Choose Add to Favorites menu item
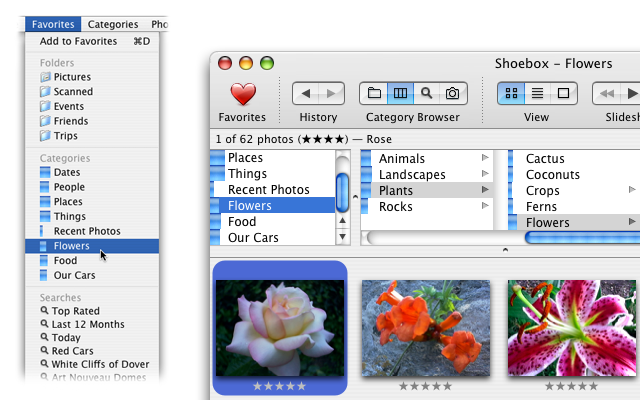The width and height of the screenshot is (640, 400). (78, 41)
